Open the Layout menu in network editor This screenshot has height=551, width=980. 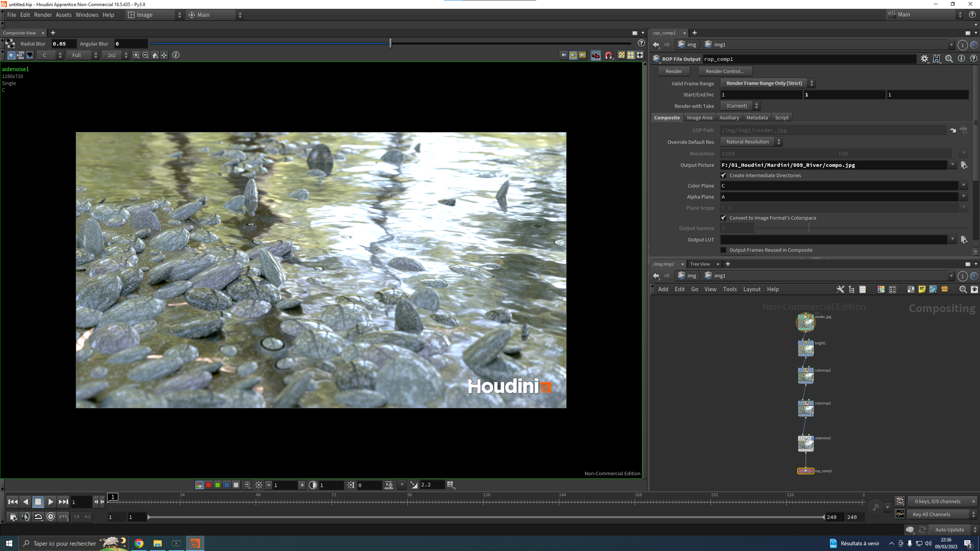(752, 289)
